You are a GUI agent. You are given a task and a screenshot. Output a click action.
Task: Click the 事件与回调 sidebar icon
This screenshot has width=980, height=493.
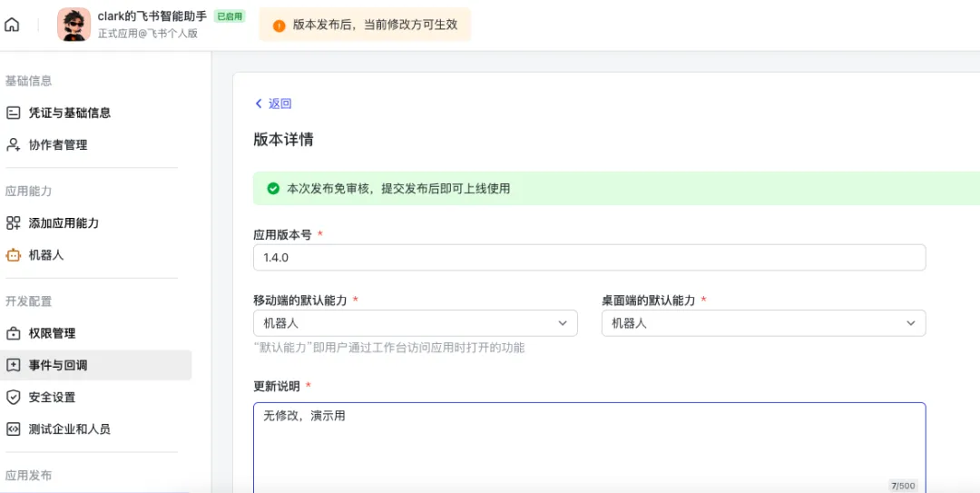[13, 365]
